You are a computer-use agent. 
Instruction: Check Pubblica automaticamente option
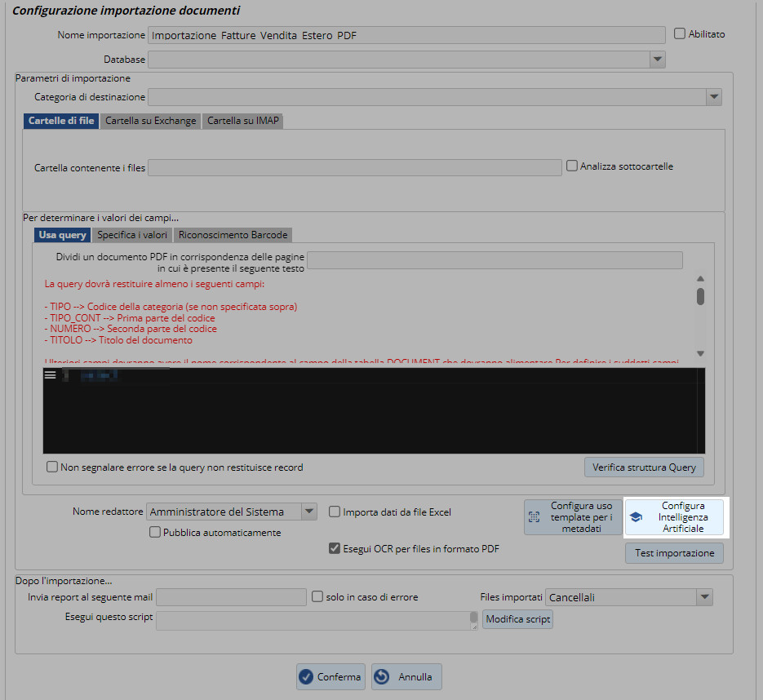(155, 533)
